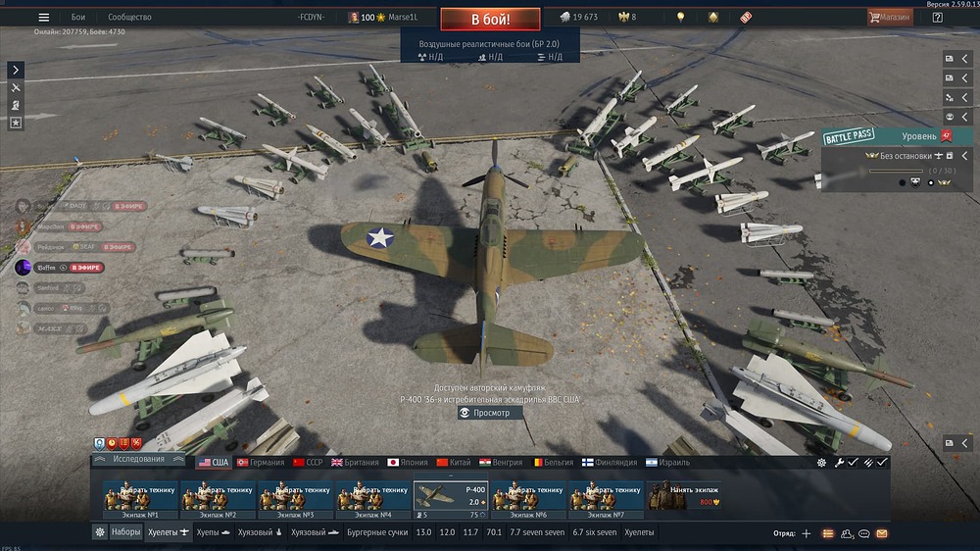Screen dimensions: 980x551
Task: Select vehicle for Экипаж №7 slot
Action: pyautogui.click(x=606, y=500)
